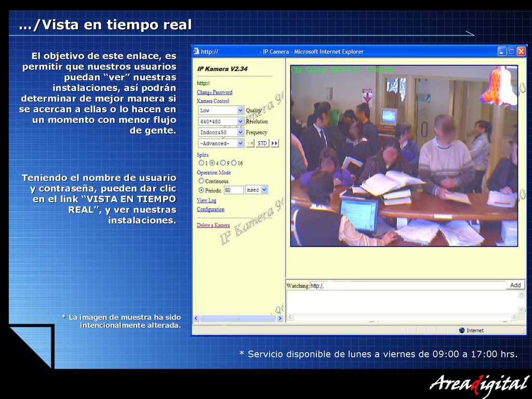532x399 pixels.
Task: Click the fast-forward double-arrow button beside STD
Action: point(274,143)
